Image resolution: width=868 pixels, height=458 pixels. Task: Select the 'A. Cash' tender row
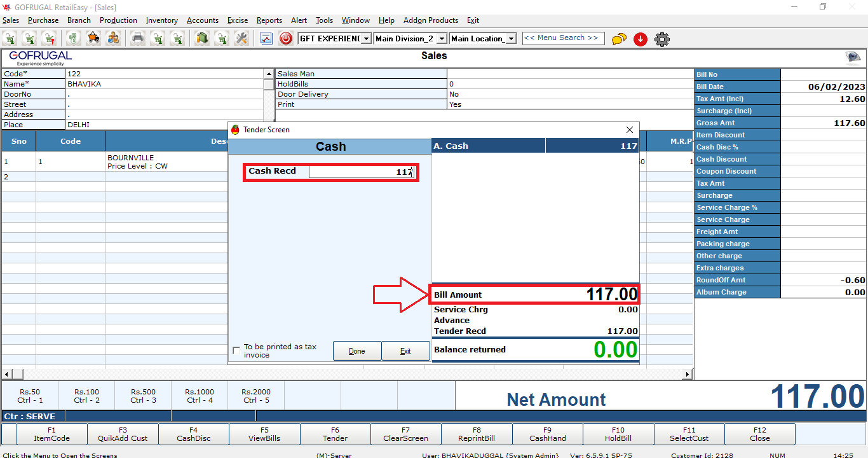[535, 146]
